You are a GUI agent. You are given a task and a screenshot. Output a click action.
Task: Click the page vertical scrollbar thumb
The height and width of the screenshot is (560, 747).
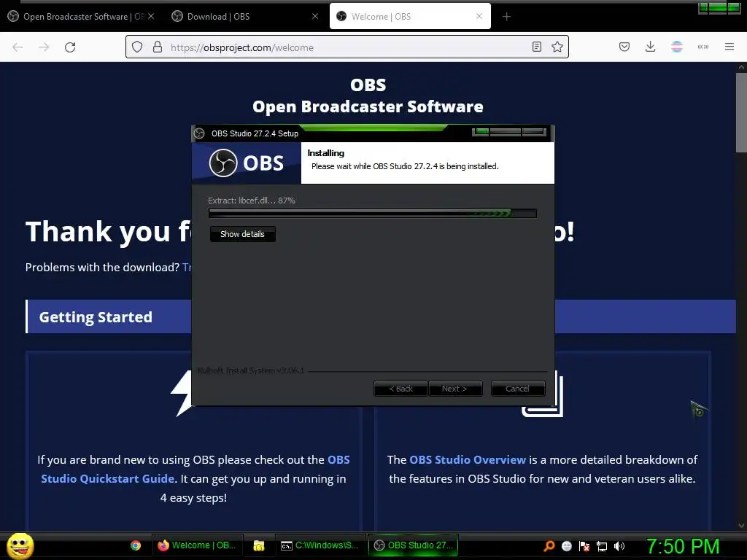point(741,113)
